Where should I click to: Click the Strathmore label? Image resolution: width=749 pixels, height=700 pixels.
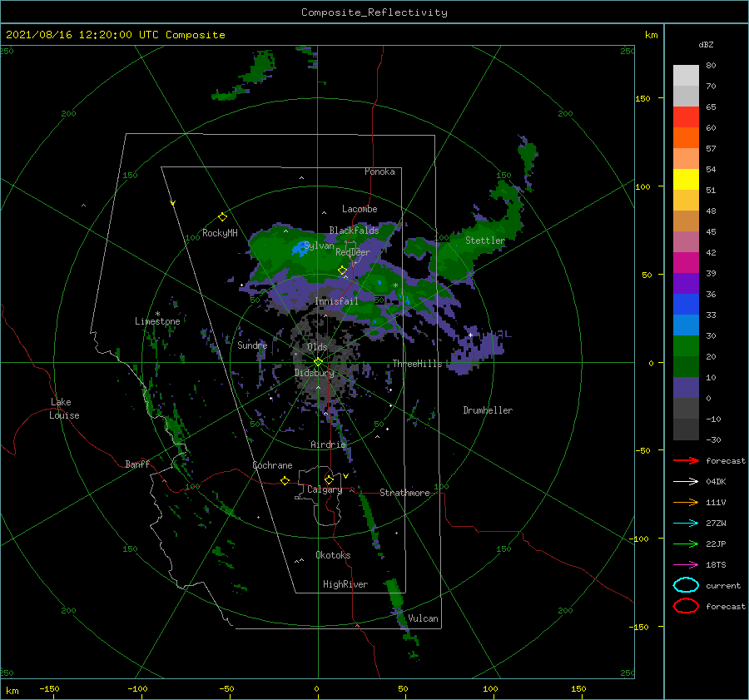(404, 492)
